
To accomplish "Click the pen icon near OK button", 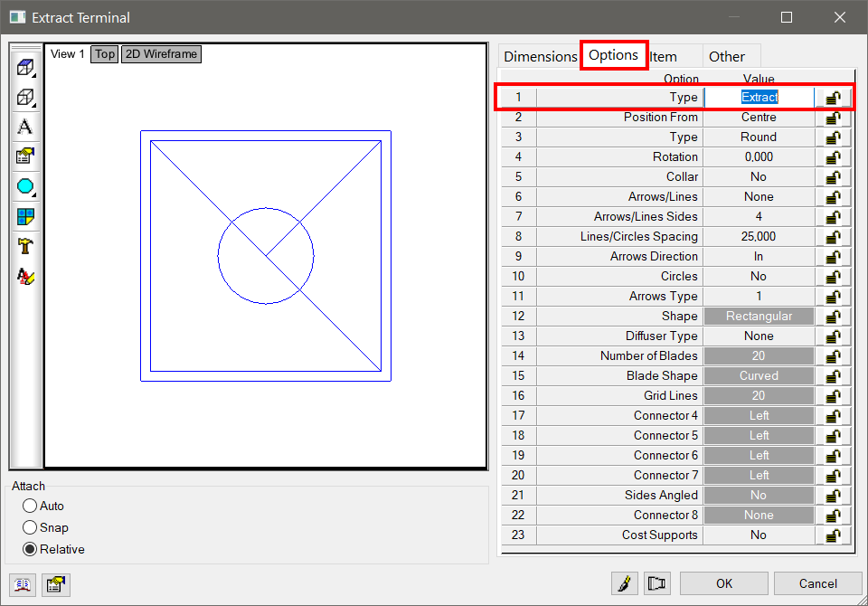I will (x=624, y=583).
